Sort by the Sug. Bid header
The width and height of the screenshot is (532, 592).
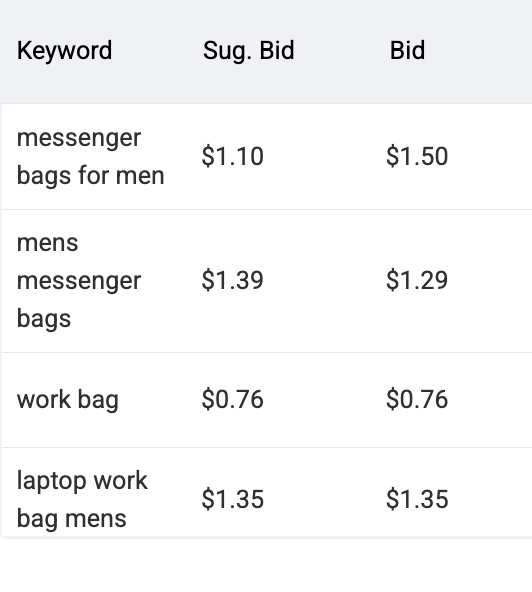coord(249,50)
